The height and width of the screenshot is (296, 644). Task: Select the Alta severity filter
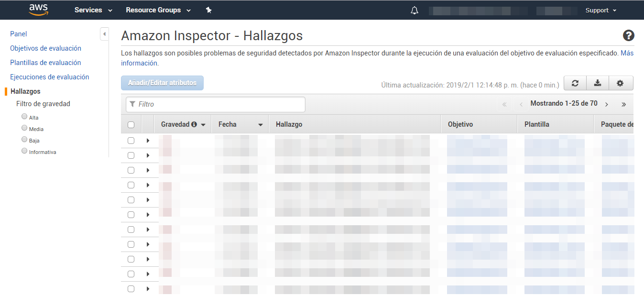pos(24,117)
